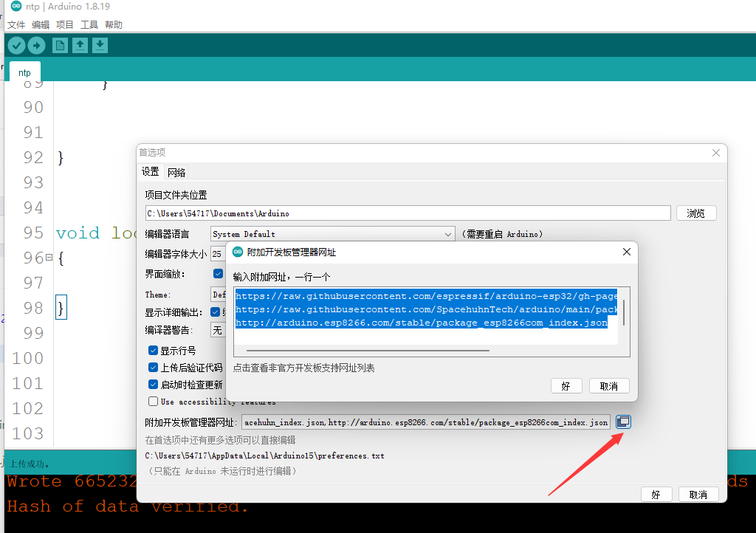Click the Arduino logo in title bar
This screenshot has width=756, height=533.
pyautogui.click(x=16, y=6)
